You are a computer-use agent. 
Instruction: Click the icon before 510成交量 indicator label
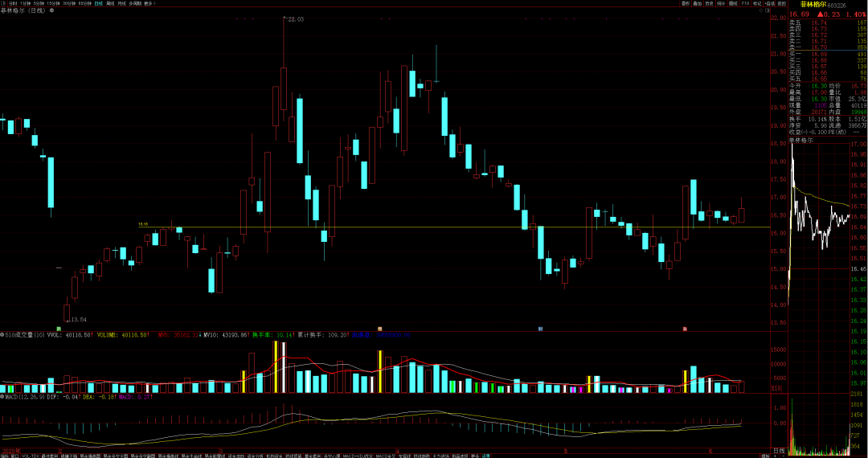coord(2,334)
